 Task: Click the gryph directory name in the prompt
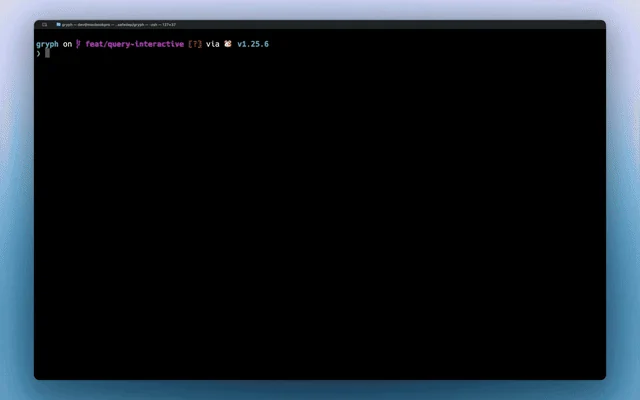[x=47, y=44]
